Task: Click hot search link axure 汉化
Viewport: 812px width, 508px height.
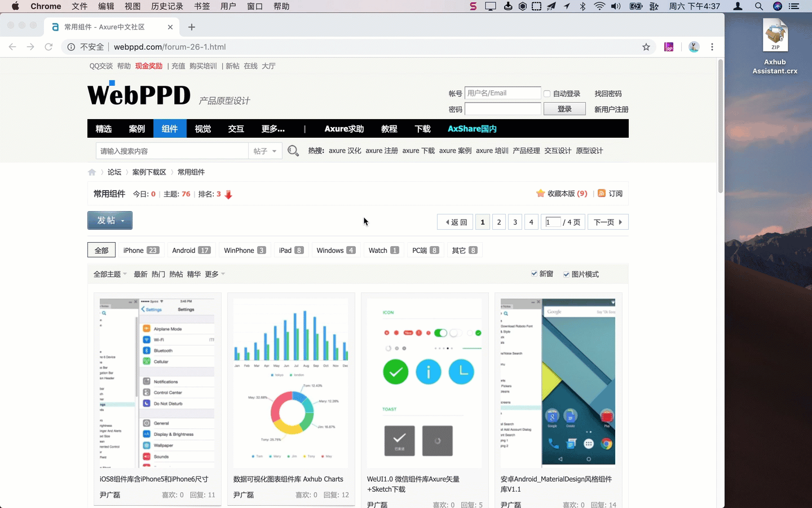Action: coord(345,151)
